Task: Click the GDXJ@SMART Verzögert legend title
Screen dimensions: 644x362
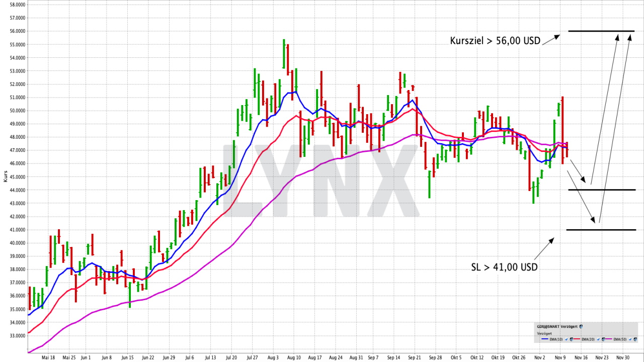Action: 557,326
